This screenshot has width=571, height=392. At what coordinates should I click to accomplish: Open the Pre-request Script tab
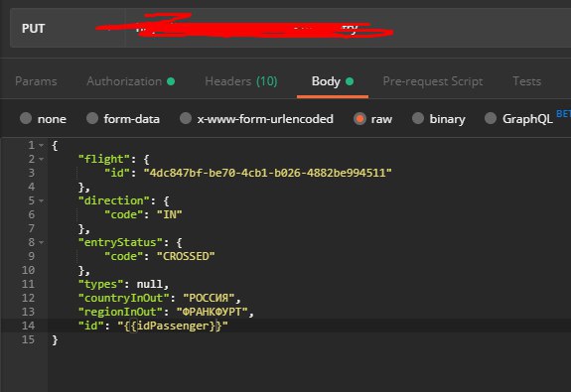tap(433, 81)
